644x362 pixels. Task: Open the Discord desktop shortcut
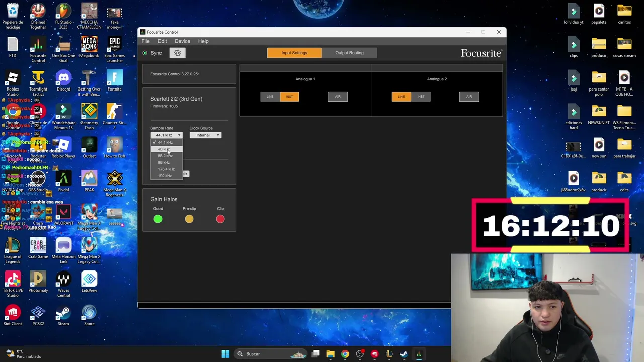(63, 81)
